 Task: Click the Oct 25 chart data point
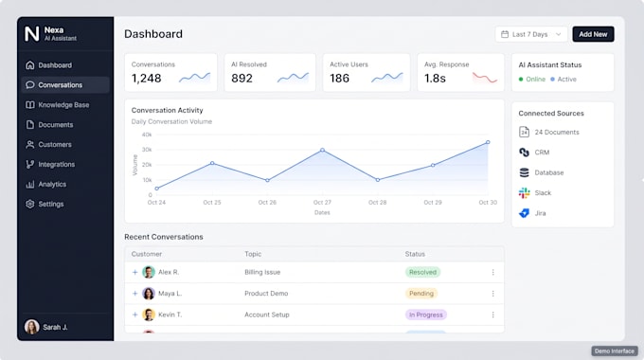(x=212, y=163)
